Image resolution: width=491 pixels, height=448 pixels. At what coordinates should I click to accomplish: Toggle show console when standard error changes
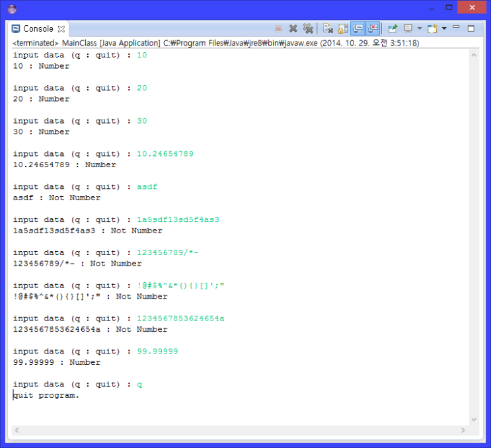[x=373, y=28]
